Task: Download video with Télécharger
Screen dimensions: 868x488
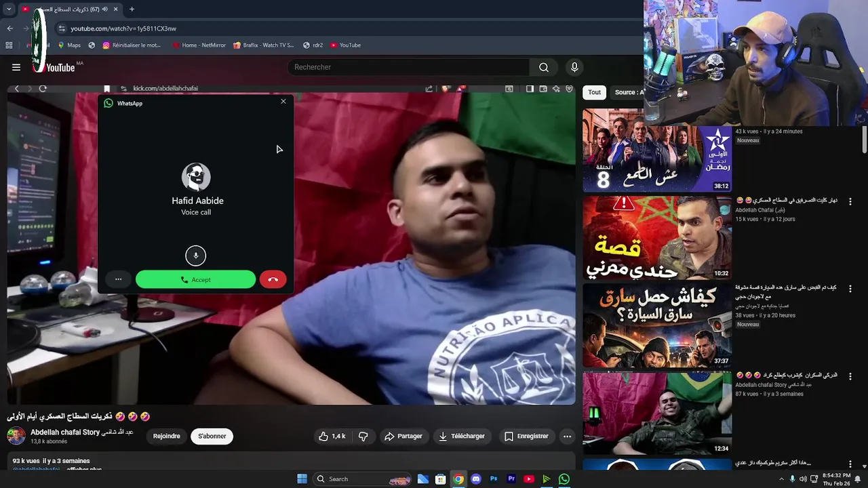Action: (x=461, y=436)
